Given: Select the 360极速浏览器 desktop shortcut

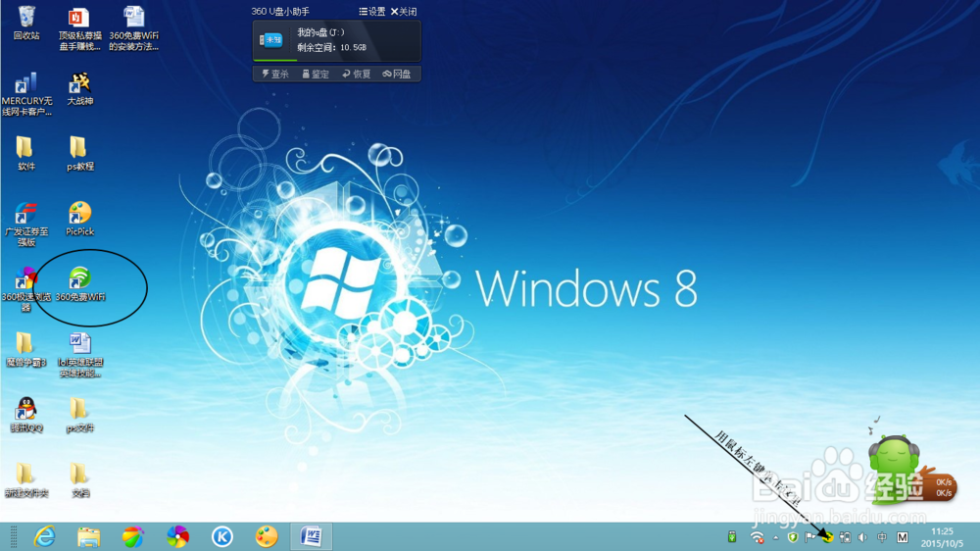Looking at the screenshot, I should point(25,290).
